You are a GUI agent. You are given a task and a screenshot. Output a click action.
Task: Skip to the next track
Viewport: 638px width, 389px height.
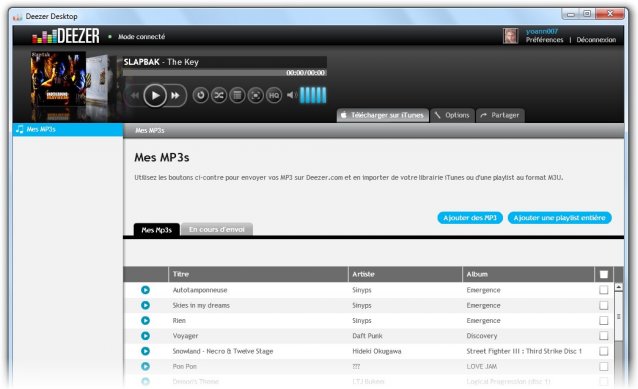click(176, 96)
